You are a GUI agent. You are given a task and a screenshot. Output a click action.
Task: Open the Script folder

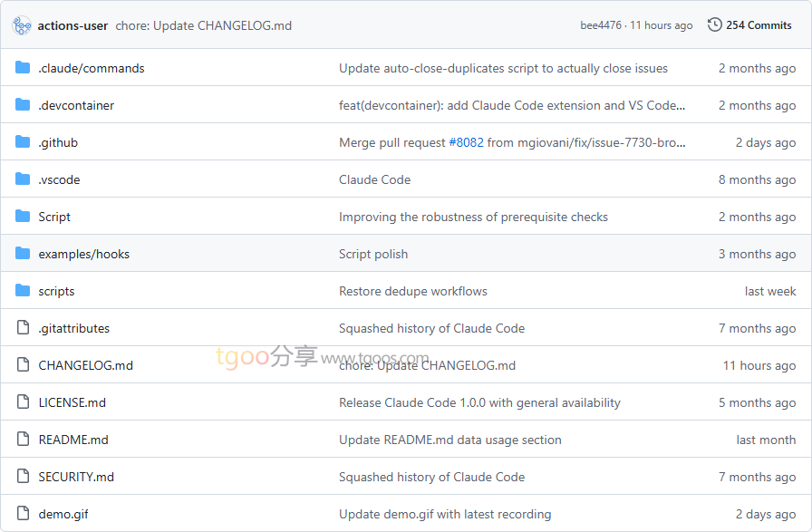click(54, 217)
